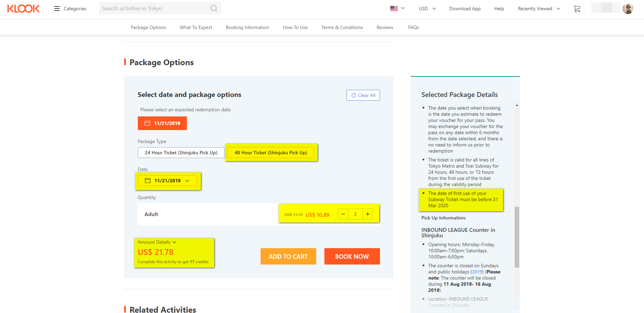Click the refresh icon in Clear All
Viewport: 644px width, 313px height.
coord(354,95)
